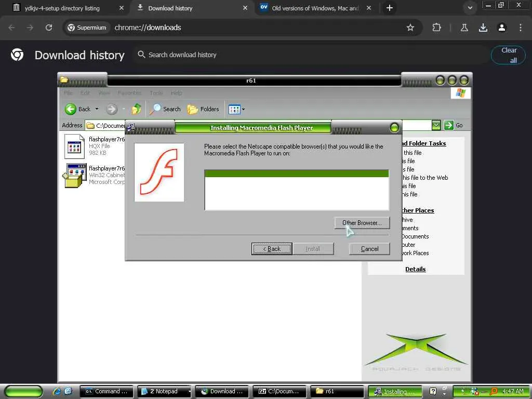The width and height of the screenshot is (532, 399).
Task: Open the browser three-dot menu
Action: (x=521, y=28)
